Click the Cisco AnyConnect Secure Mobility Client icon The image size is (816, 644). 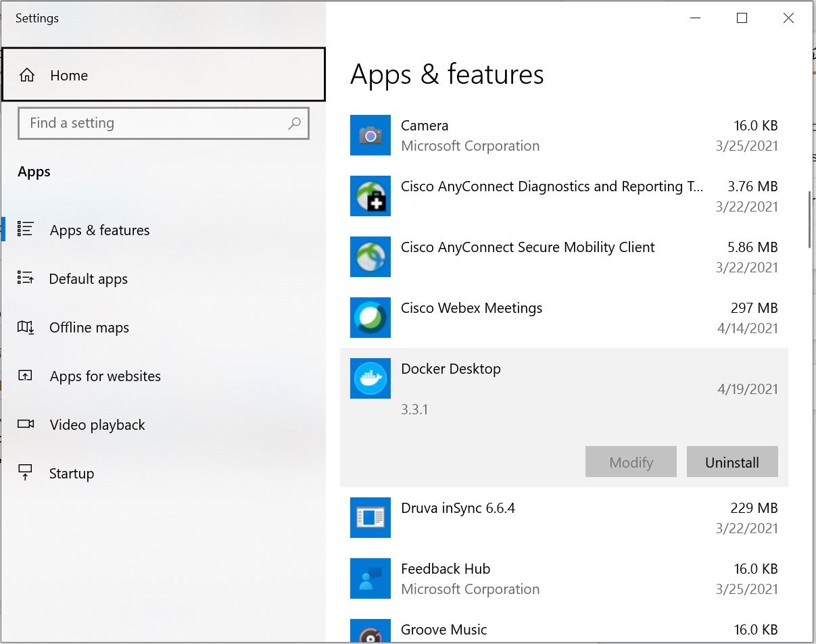tap(370, 257)
